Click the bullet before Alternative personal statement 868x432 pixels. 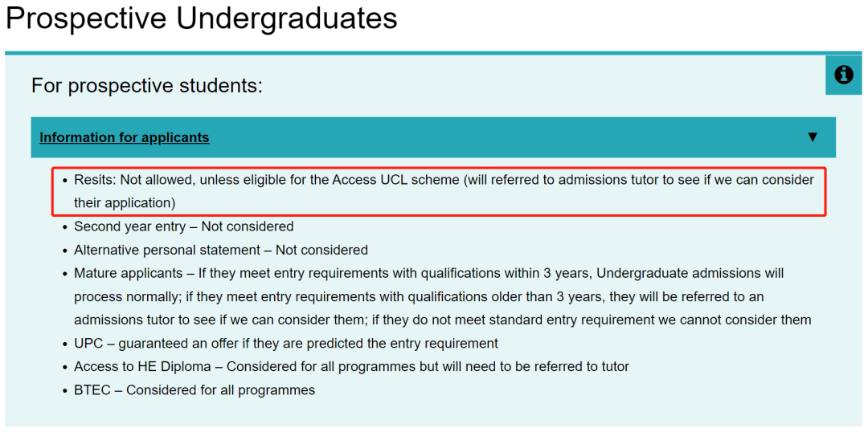(65, 251)
